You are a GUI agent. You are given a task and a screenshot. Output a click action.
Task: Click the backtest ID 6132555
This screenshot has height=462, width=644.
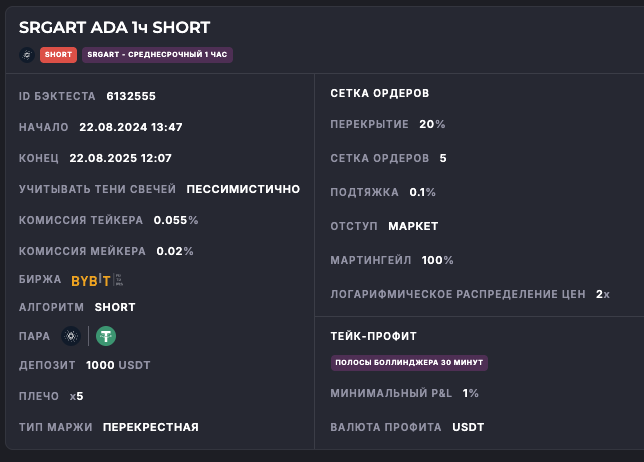click(x=131, y=97)
